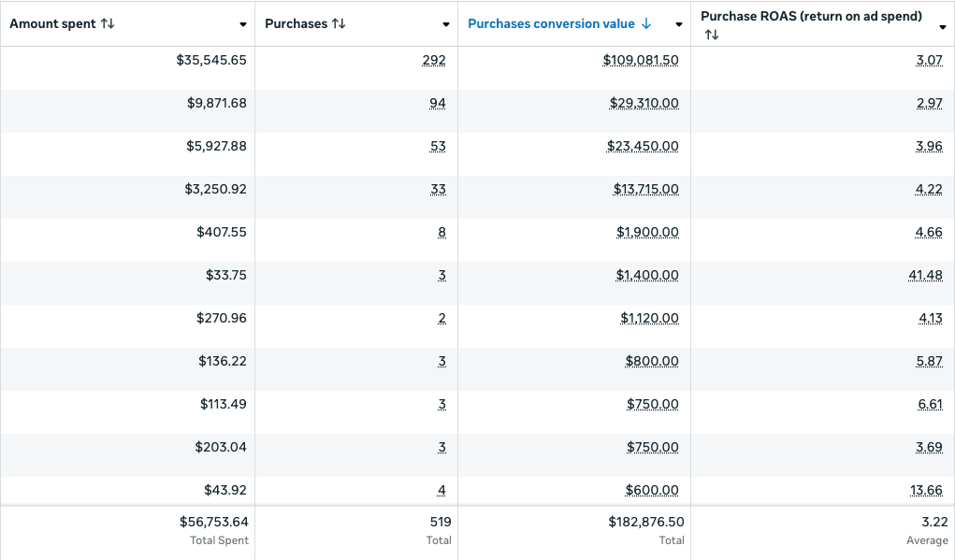Screen dimensions: 955x560
Task: Expand the Purchases column dropdown caret
Action: click(x=446, y=25)
